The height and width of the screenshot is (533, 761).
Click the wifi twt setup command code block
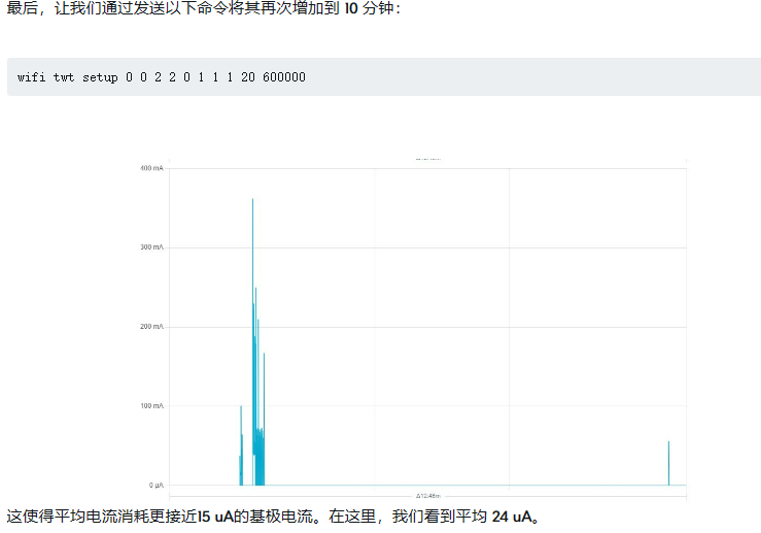[384, 77]
